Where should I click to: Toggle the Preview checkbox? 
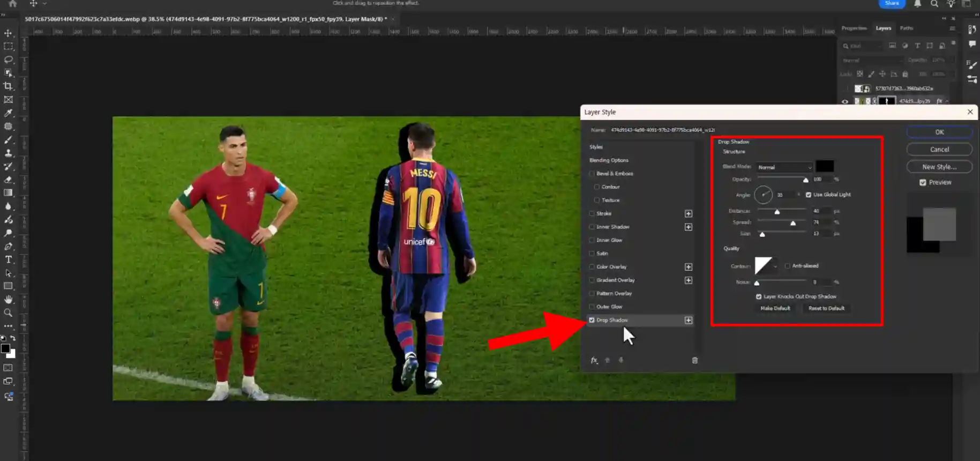pos(923,182)
